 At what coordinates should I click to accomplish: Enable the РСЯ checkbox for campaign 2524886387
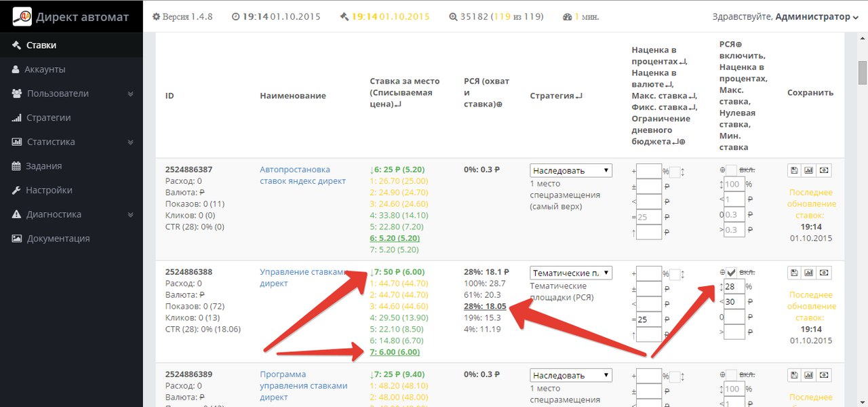pyautogui.click(x=731, y=170)
